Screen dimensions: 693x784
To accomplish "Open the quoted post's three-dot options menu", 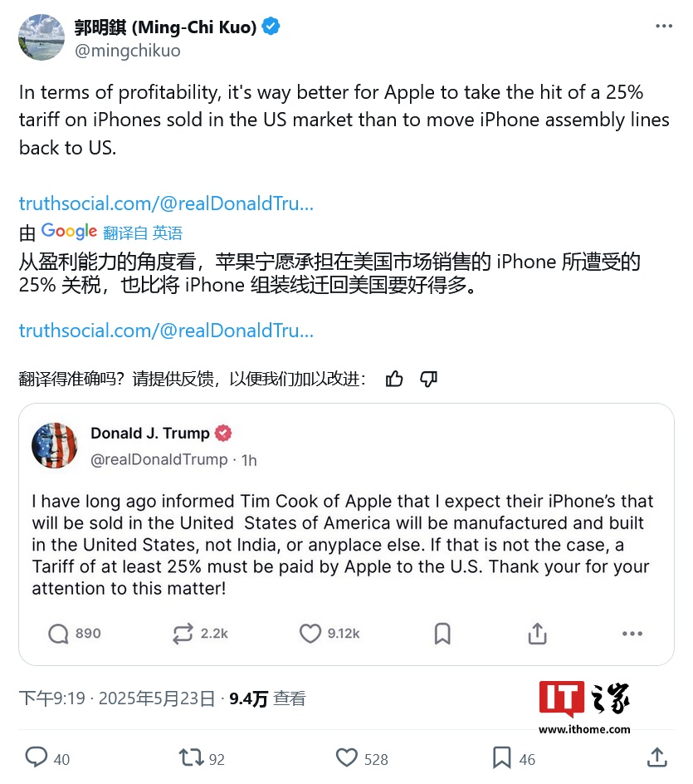I will tap(632, 634).
